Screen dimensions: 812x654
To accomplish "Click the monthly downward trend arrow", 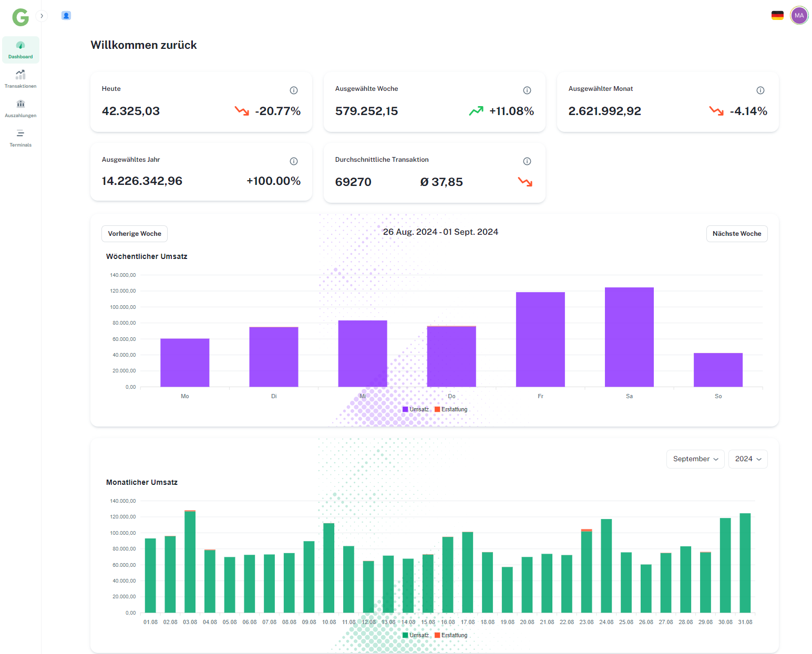I will pyautogui.click(x=716, y=111).
